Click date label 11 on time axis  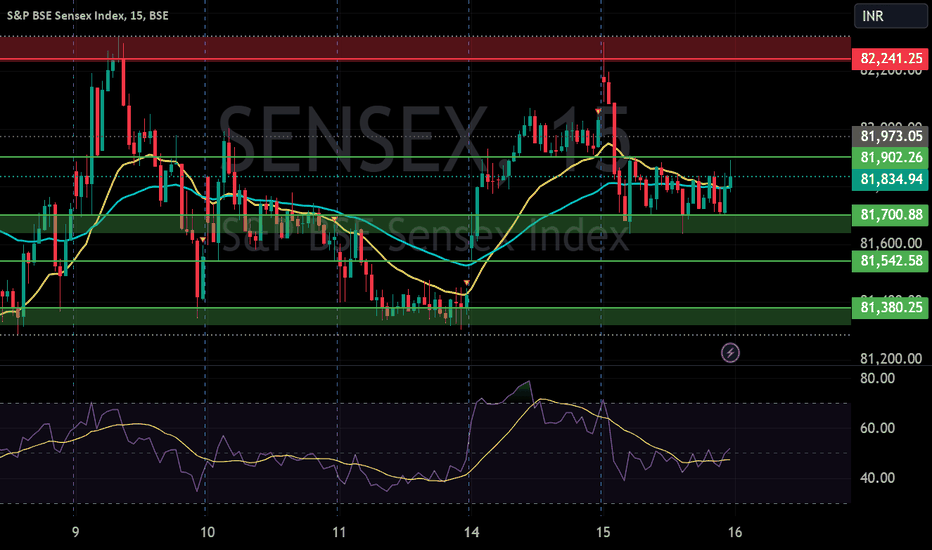[339, 532]
